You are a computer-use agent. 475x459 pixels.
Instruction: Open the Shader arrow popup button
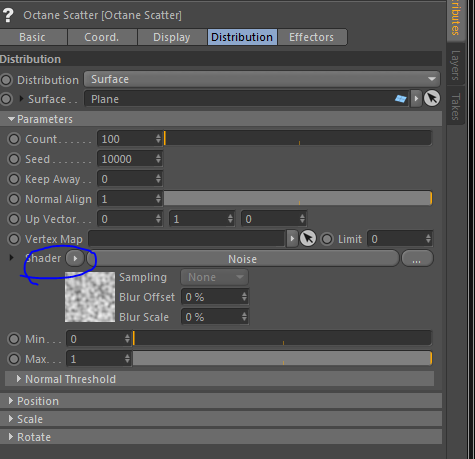(x=75, y=258)
